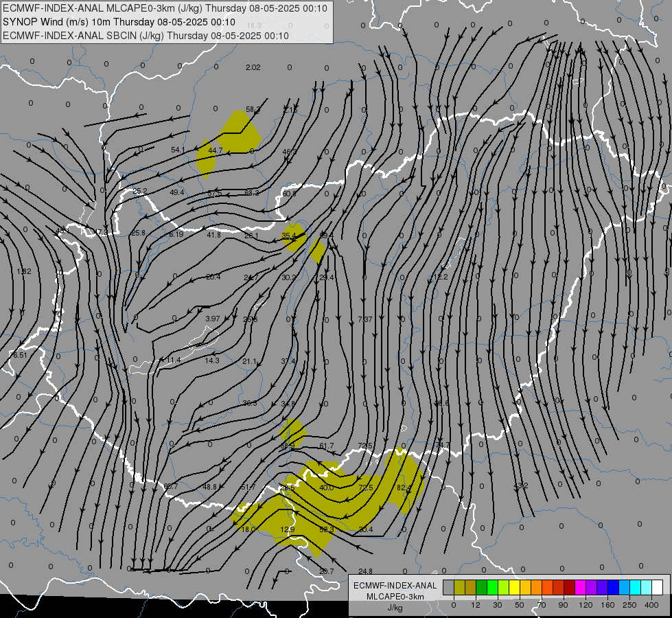Image resolution: width=672 pixels, height=618 pixels.
Task: Click the map value '1.32'
Action: (x=23, y=271)
